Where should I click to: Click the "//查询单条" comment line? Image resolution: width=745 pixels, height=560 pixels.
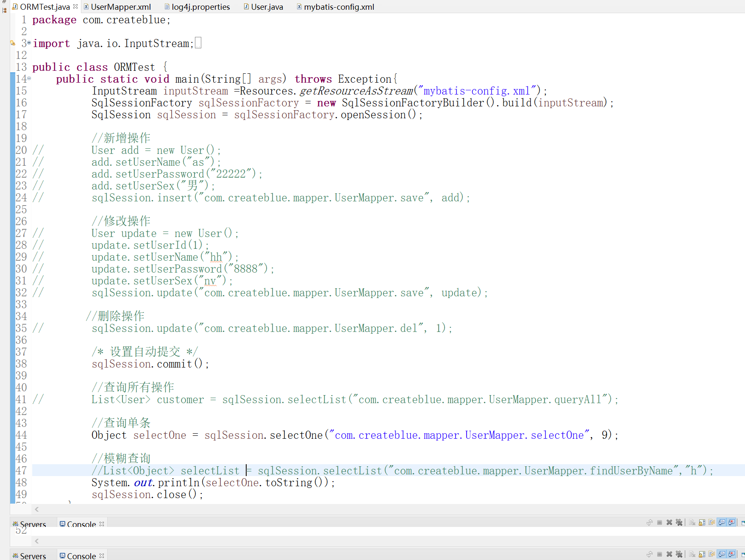click(x=121, y=423)
